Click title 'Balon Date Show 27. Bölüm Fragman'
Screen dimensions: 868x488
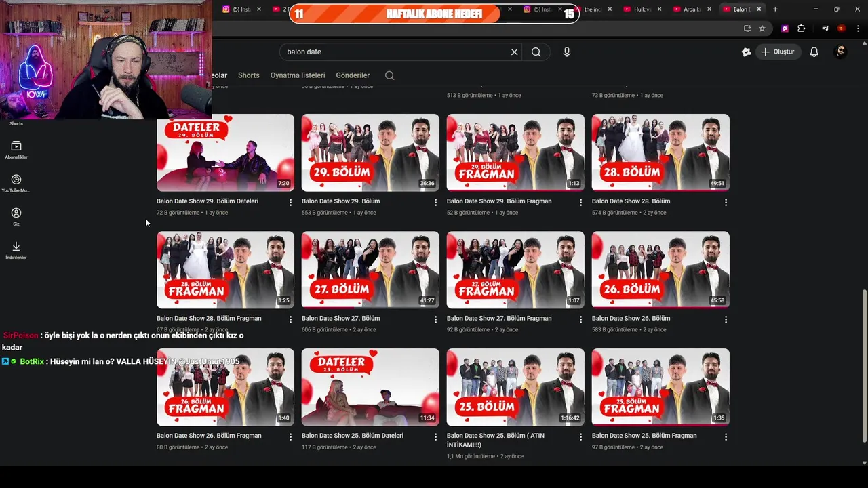(x=499, y=318)
